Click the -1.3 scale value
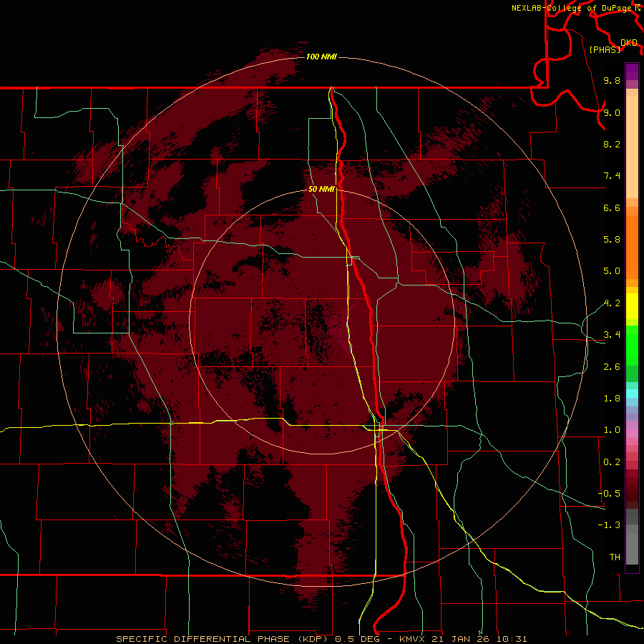 609,525
